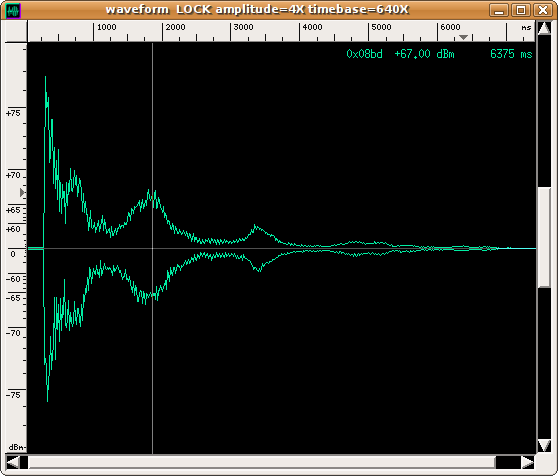The width and height of the screenshot is (558, 476).
Task: Click the vertical scrollbar thumb
Action: 544,237
